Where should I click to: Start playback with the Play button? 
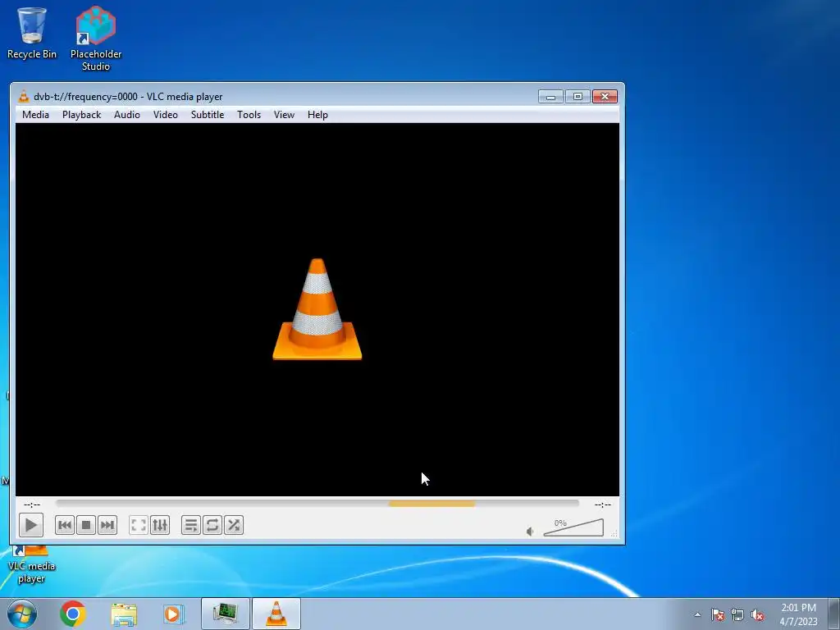click(30, 525)
